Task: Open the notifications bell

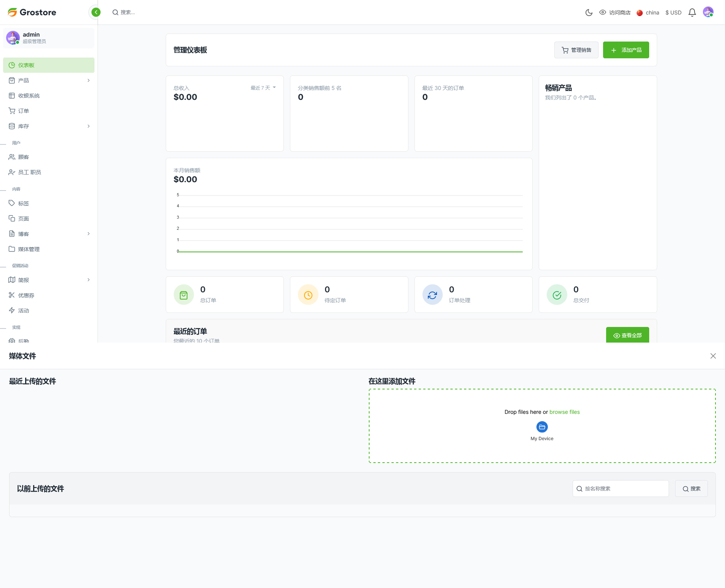Action: pos(692,13)
